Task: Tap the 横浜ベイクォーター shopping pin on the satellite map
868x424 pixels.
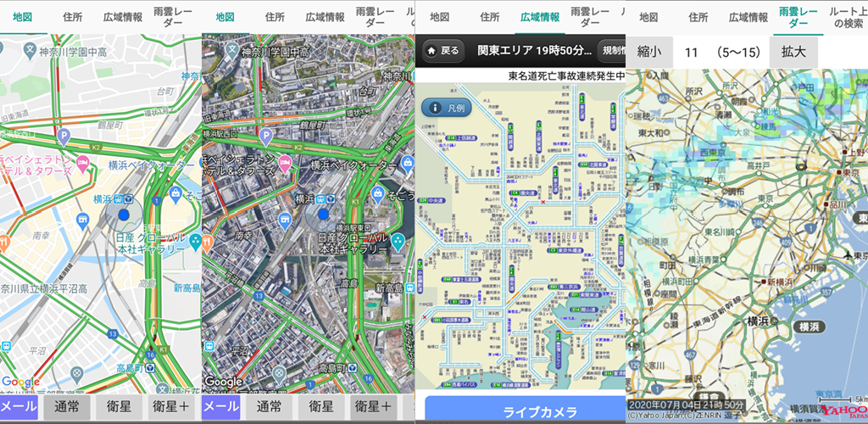Action: pyautogui.click(x=408, y=163)
